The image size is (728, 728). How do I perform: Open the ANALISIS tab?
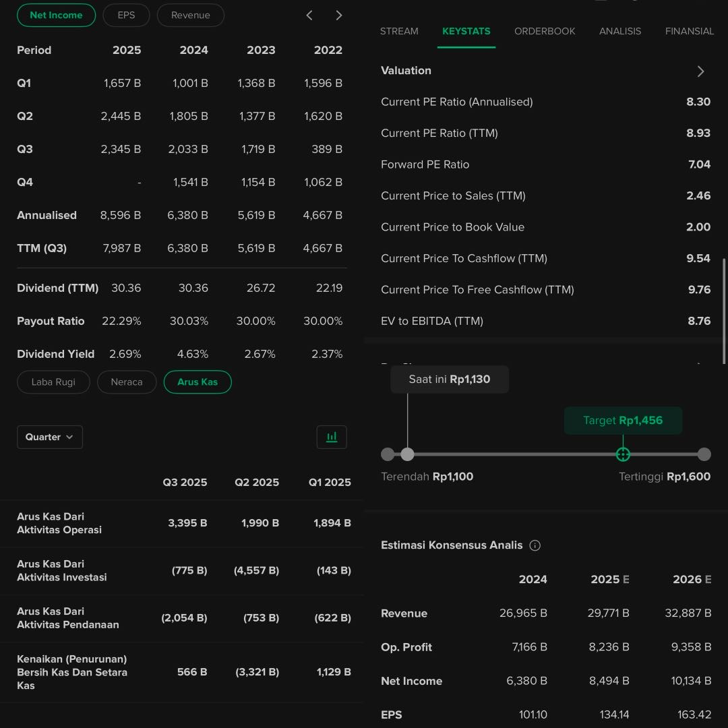(x=620, y=31)
